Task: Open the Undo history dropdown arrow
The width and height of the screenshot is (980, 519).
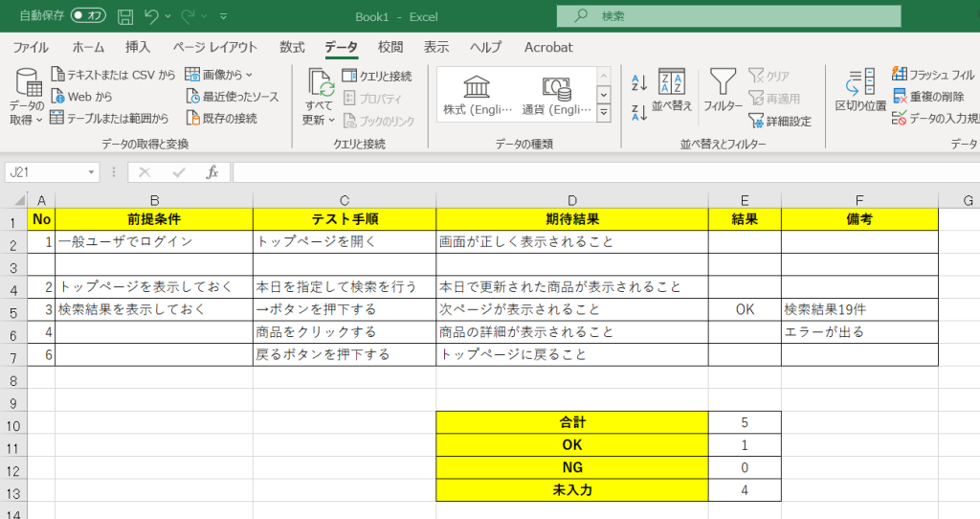Action: pos(168,17)
